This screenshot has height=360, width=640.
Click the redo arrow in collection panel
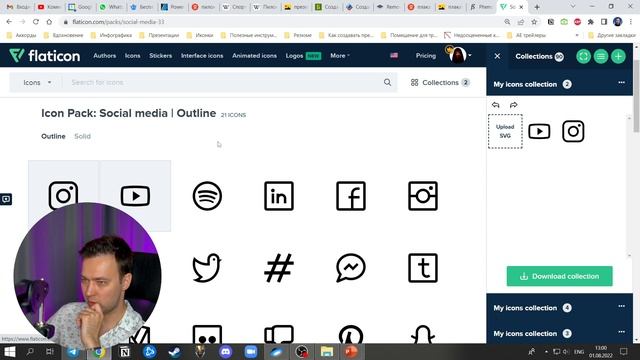[513, 105]
